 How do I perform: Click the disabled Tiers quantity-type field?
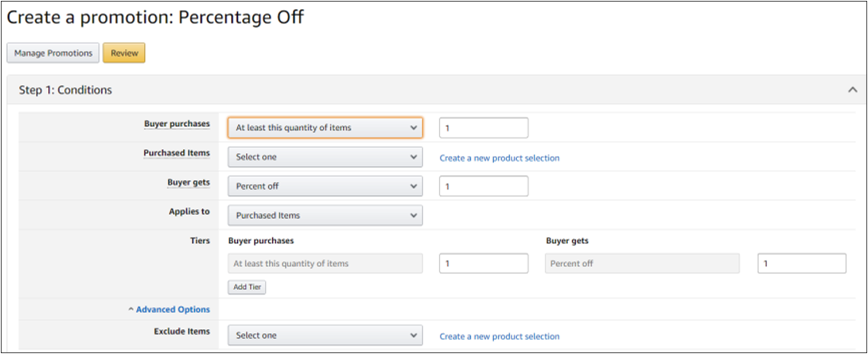coord(325,264)
